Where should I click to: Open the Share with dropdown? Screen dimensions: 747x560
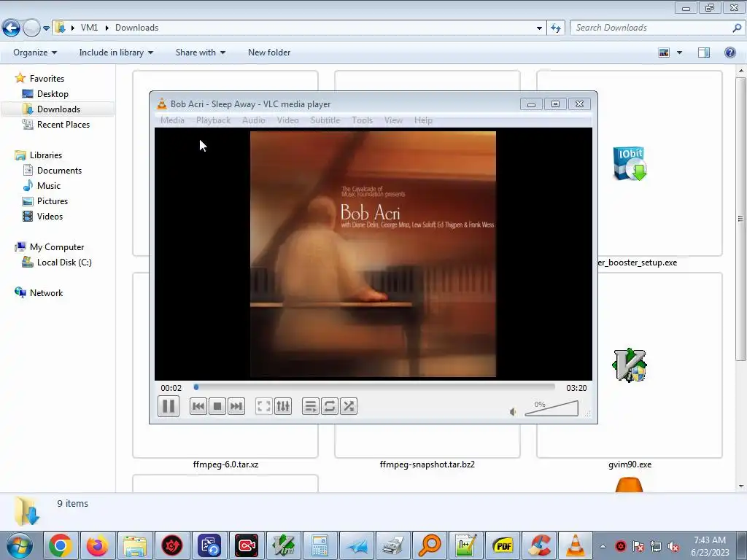coord(201,52)
